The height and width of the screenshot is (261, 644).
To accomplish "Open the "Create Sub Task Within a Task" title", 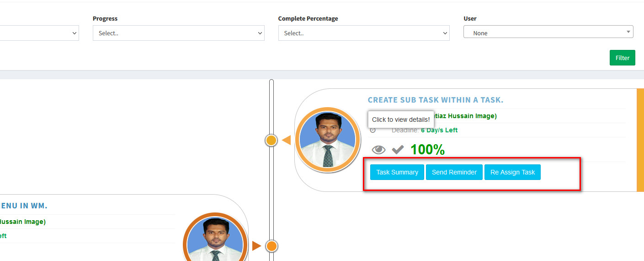I will click(435, 100).
